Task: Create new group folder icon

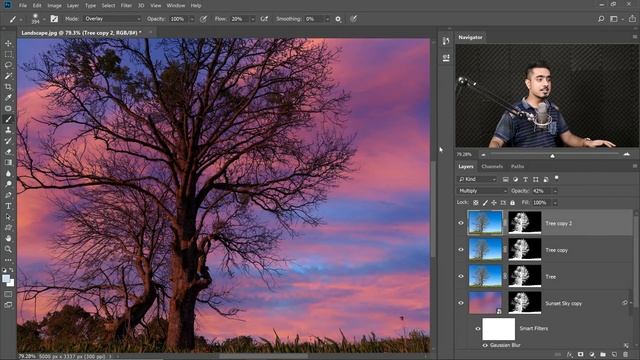Action: (x=603, y=355)
